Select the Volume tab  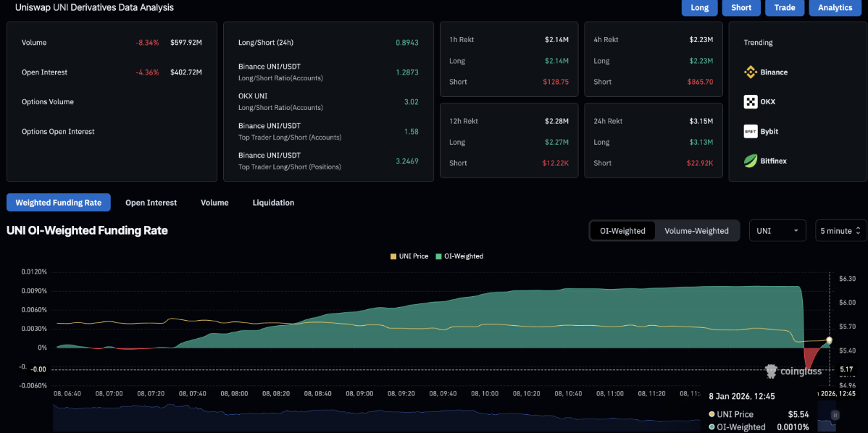tap(214, 203)
